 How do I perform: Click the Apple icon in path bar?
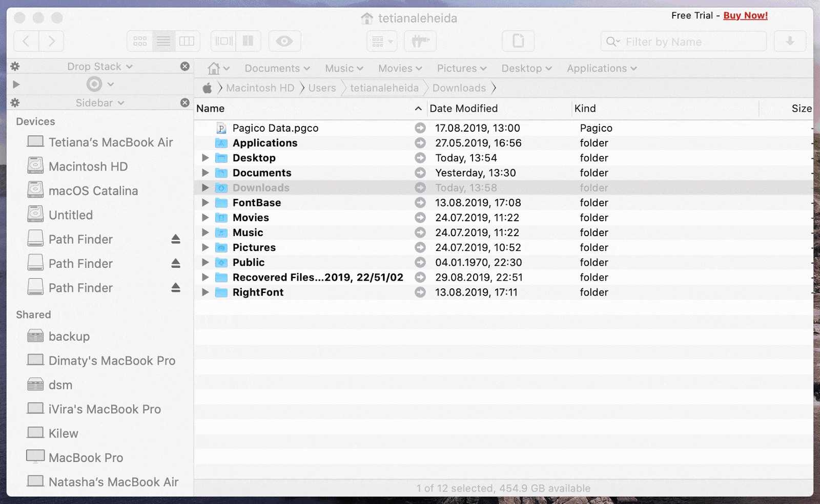point(207,88)
